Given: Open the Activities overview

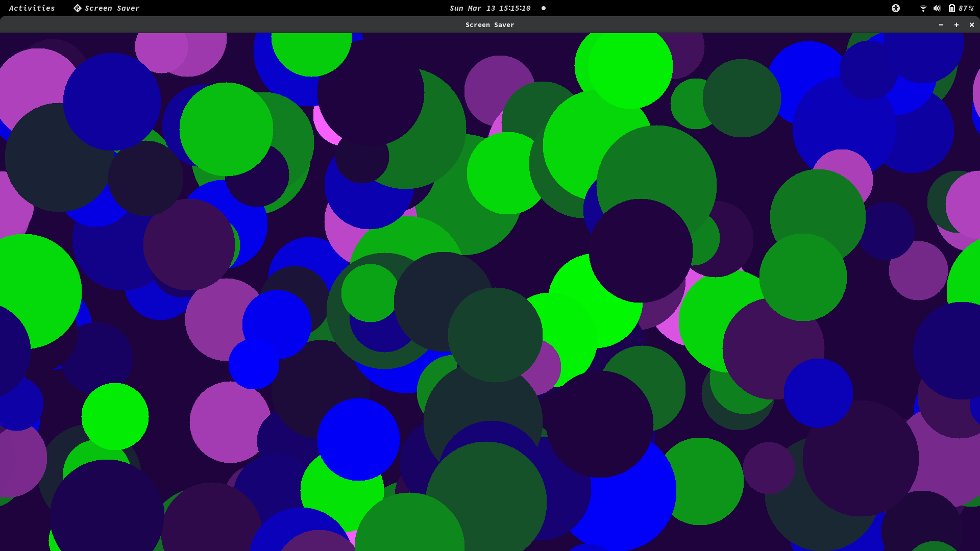Looking at the screenshot, I should (32, 8).
